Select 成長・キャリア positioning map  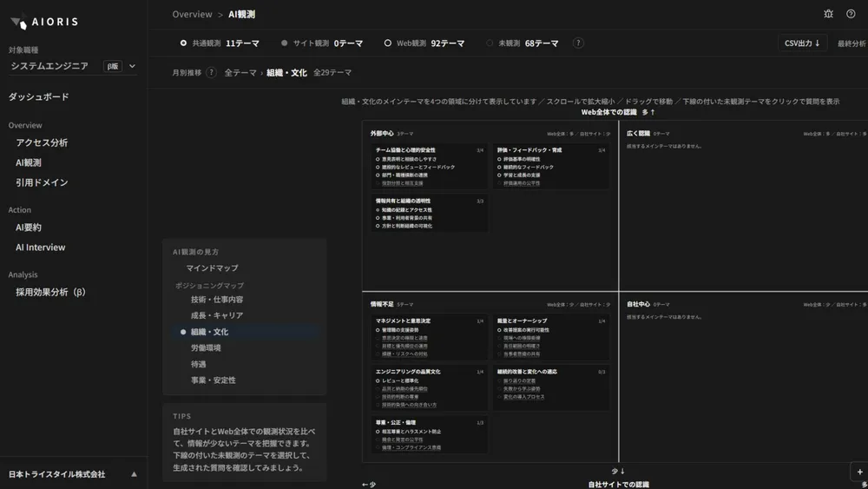point(217,315)
